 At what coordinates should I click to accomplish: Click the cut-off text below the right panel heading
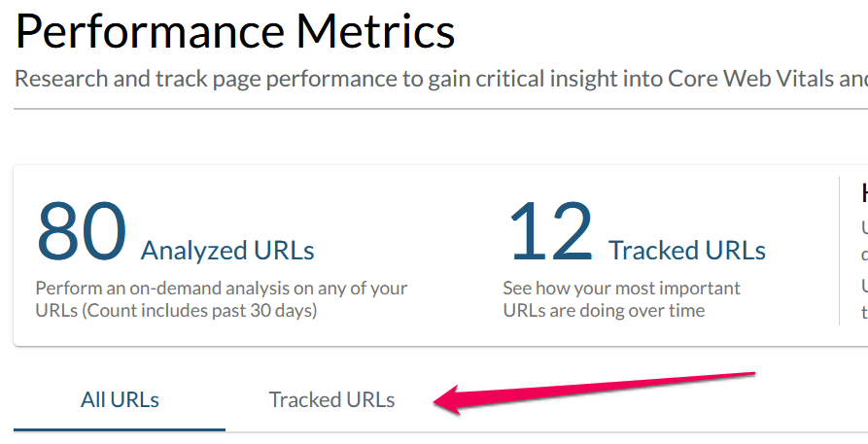coord(864,229)
